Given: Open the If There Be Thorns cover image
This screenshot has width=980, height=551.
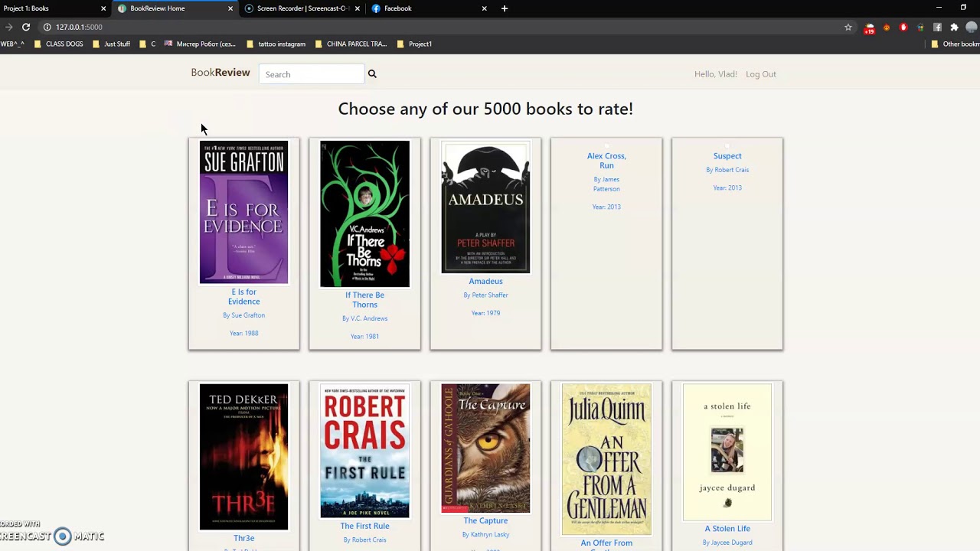Looking at the screenshot, I should [364, 214].
